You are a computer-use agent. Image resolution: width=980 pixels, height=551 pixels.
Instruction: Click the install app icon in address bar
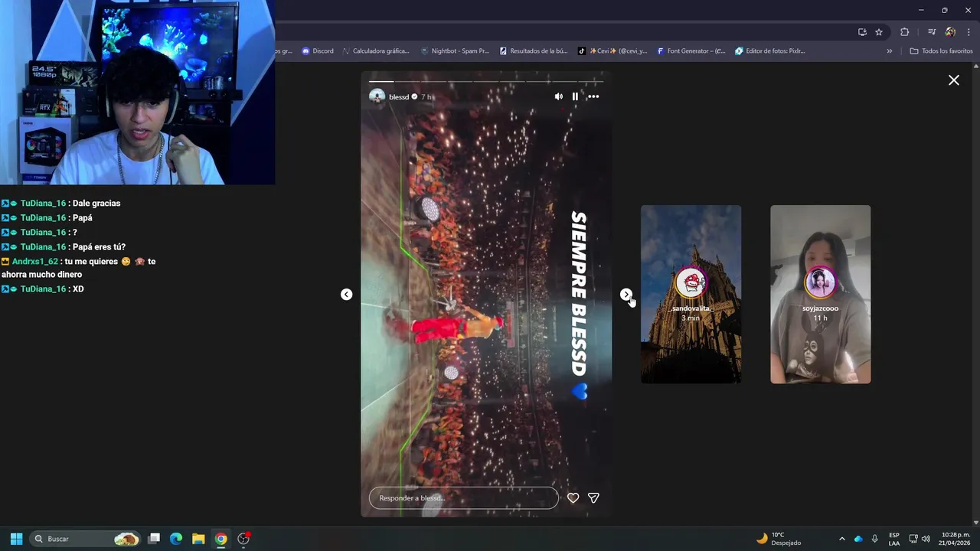(862, 32)
